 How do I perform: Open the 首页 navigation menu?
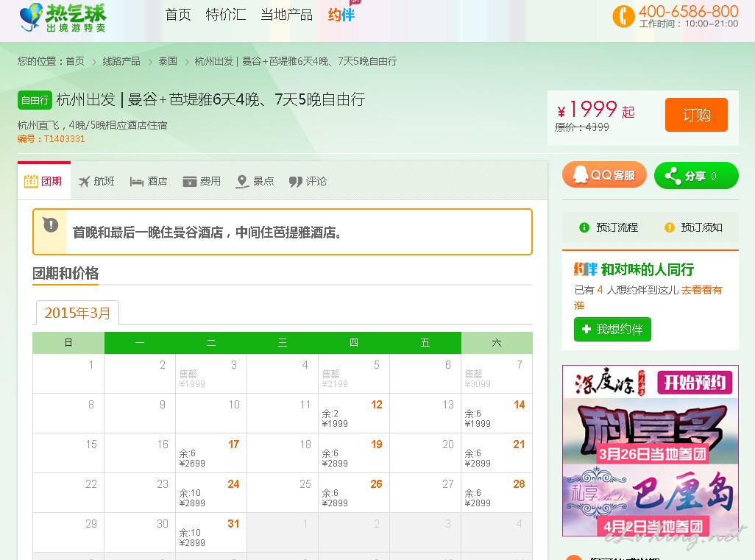pos(178,15)
